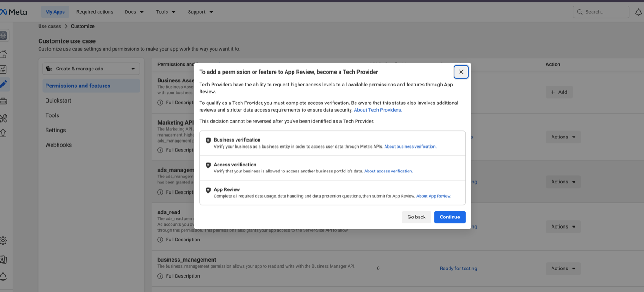Click the business_management permission name

pyautogui.click(x=187, y=259)
